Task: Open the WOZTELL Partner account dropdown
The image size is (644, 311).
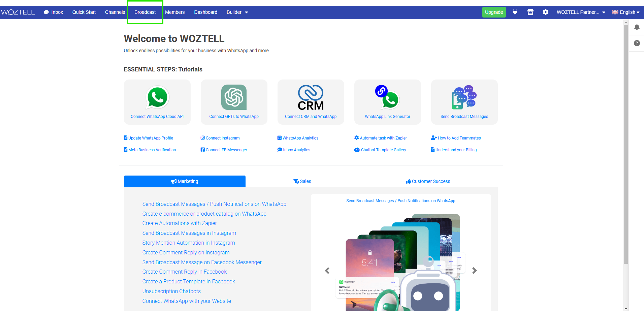Action: (581, 12)
